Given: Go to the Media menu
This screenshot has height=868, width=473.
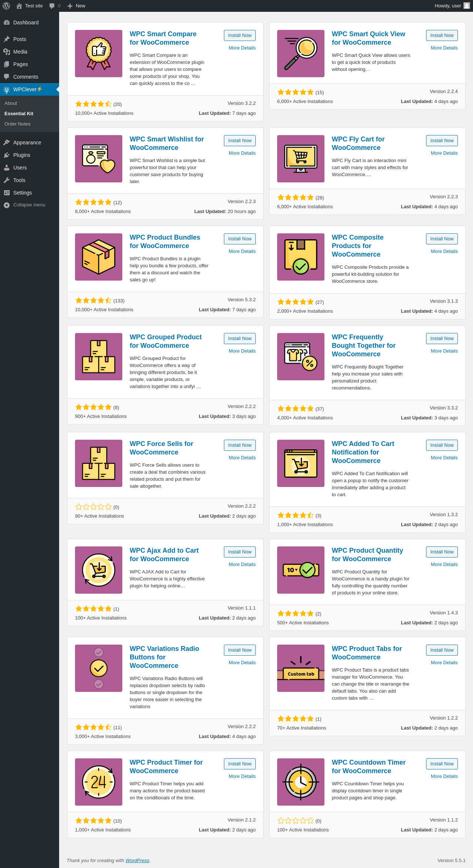Looking at the screenshot, I should tap(30, 52).
